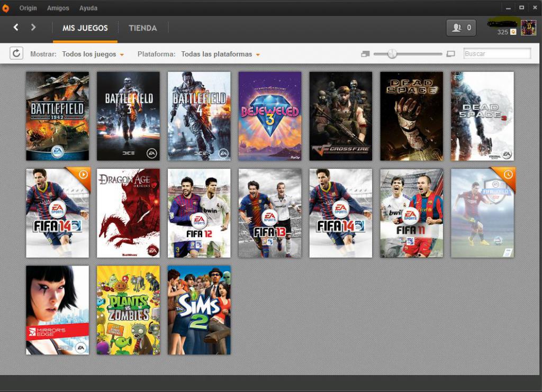Screen dimensions: 542x392
Task: Go forward with the right arrow
Action: click(x=33, y=28)
